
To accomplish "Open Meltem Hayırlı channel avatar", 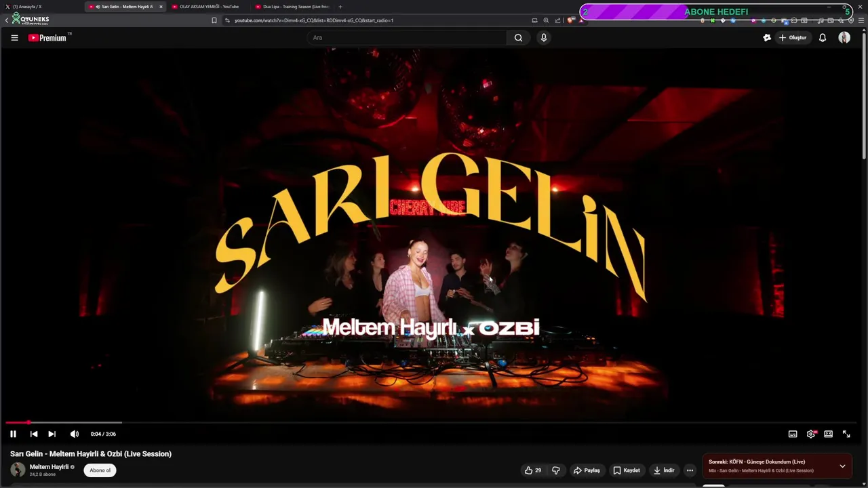I will click(x=18, y=470).
